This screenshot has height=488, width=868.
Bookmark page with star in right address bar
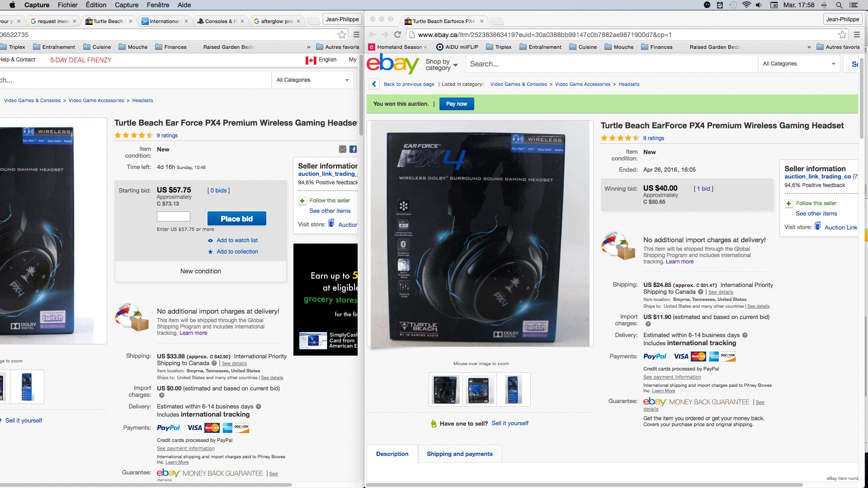coord(842,35)
